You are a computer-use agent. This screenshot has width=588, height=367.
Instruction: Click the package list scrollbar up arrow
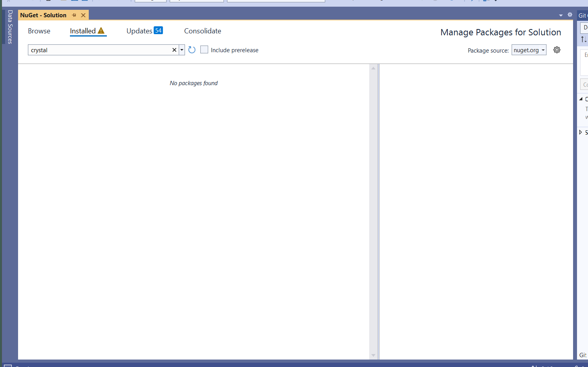(x=373, y=68)
